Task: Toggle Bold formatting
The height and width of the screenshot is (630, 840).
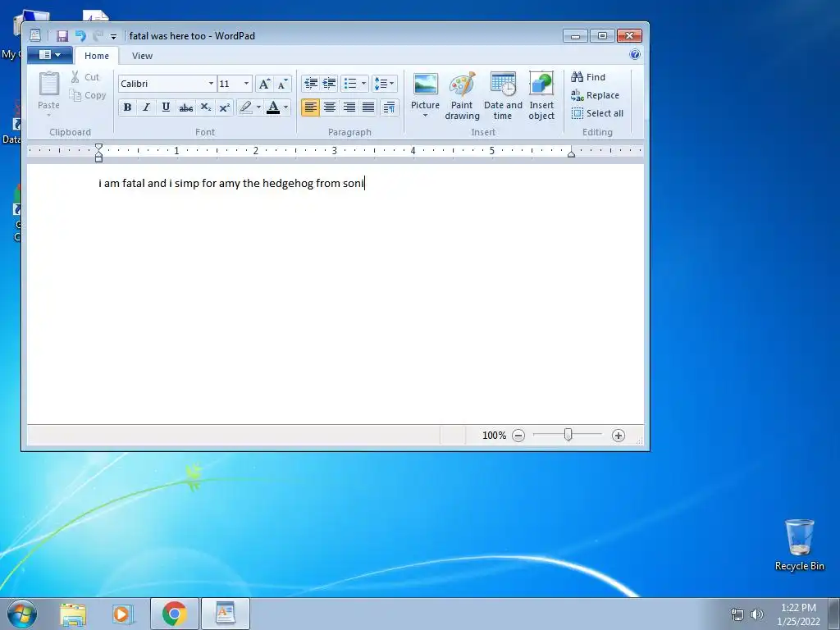Action: [127, 107]
